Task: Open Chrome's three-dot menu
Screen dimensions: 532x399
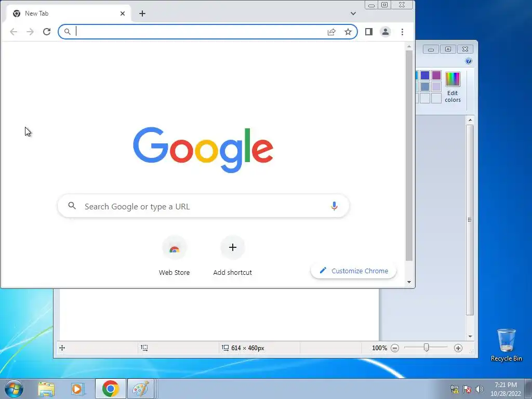Action: [x=403, y=32]
